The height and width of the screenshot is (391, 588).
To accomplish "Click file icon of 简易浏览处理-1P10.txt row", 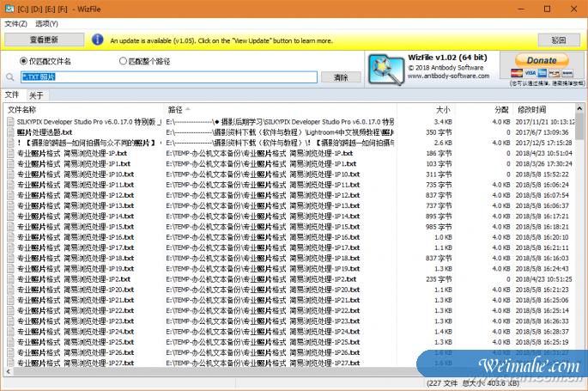I will [10, 174].
